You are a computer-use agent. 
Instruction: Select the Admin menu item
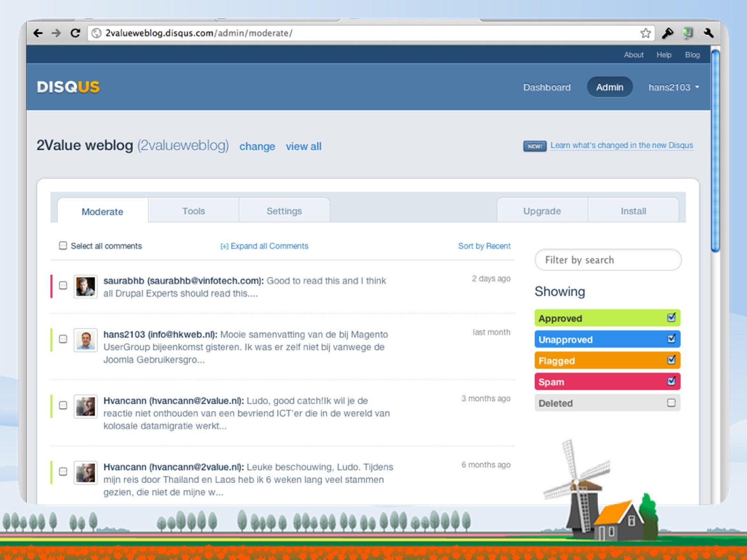pyautogui.click(x=610, y=87)
